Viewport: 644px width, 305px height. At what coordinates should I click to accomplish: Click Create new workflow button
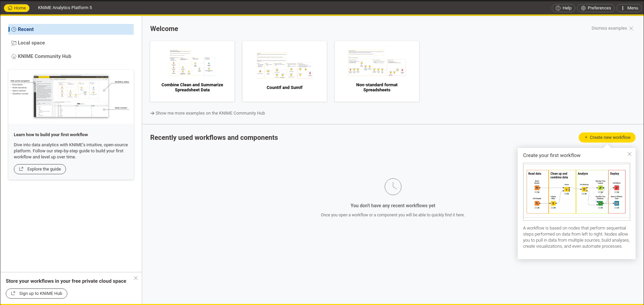coord(607,138)
